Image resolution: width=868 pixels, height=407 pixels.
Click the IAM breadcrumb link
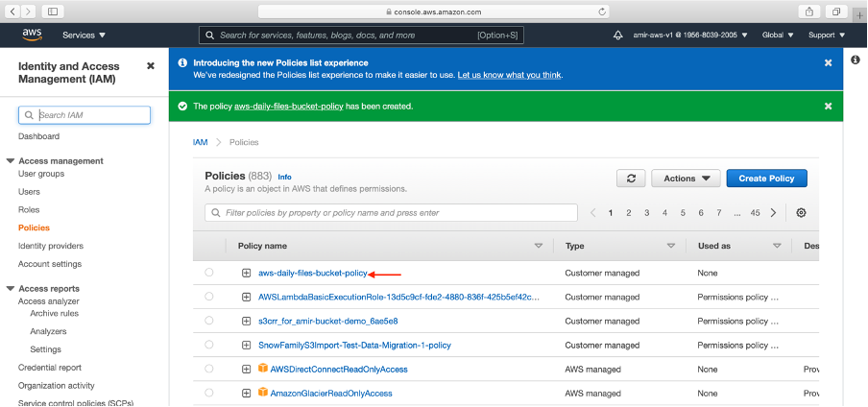[x=200, y=142]
